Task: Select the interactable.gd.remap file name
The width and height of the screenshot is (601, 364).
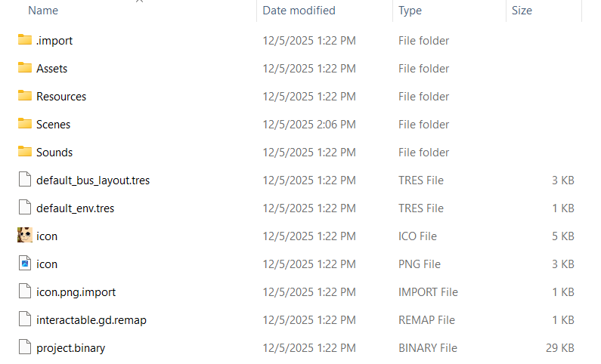Action: click(x=91, y=320)
